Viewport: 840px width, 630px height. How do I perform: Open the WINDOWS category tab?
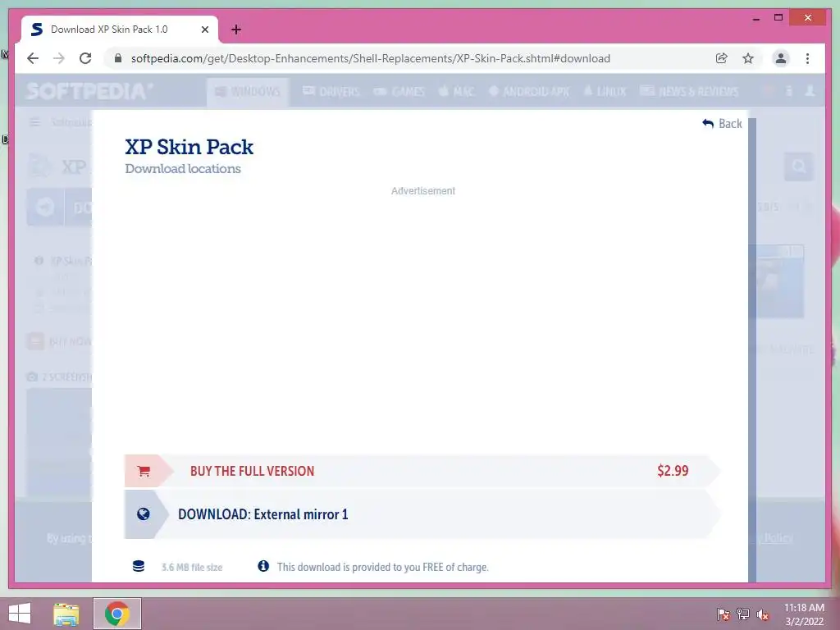pos(248,92)
